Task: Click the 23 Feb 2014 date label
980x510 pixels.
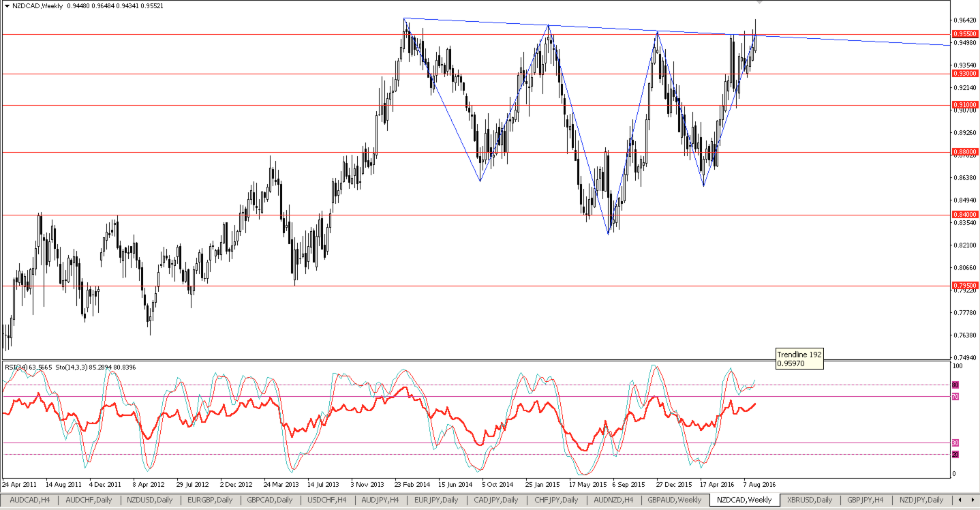Action: (x=412, y=483)
